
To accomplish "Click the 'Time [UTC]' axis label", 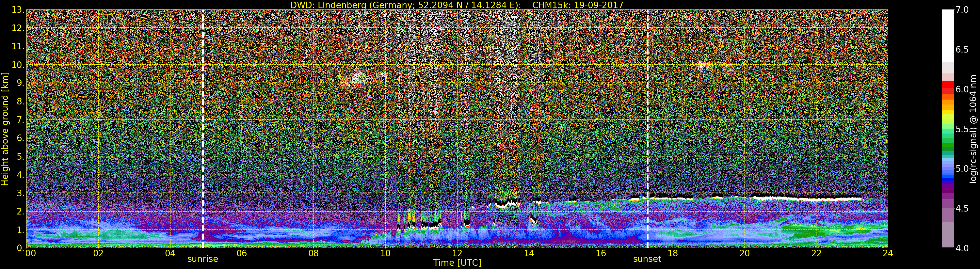I will click(x=457, y=263).
